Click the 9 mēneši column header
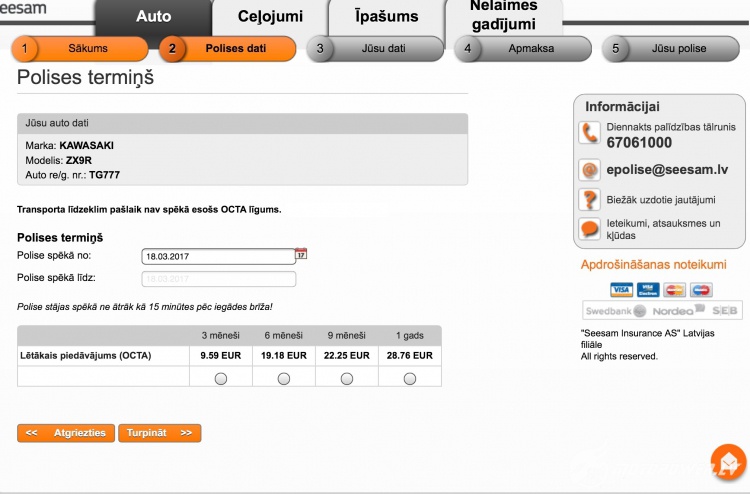The height and width of the screenshot is (494, 750). pos(347,336)
